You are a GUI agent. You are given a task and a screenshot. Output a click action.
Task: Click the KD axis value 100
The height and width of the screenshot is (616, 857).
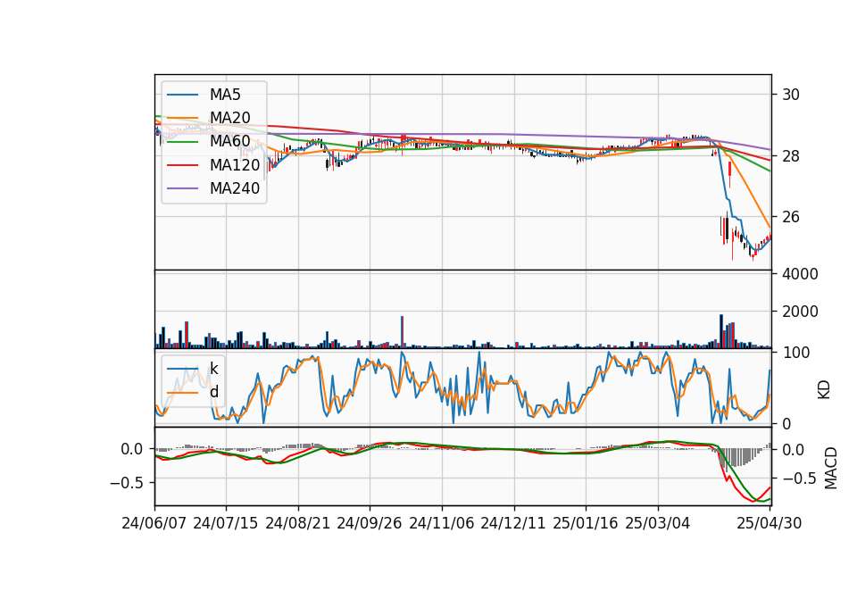tap(795, 353)
